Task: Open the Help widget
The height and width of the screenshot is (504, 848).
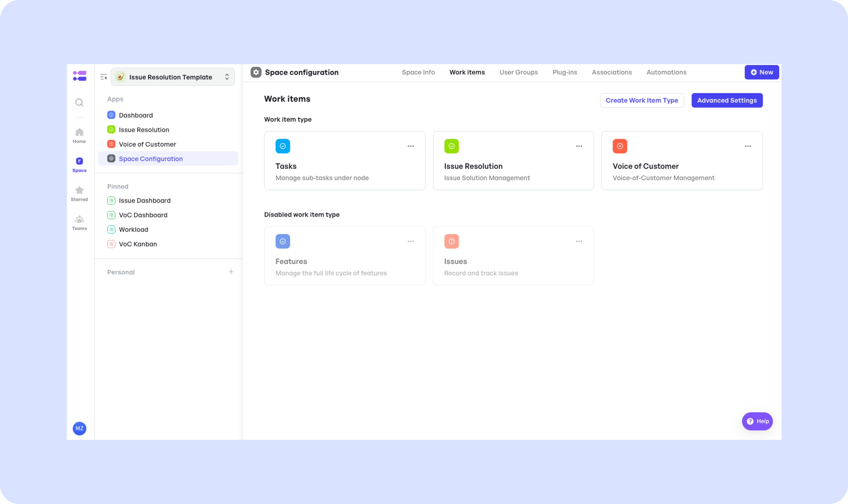Action: point(757,421)
